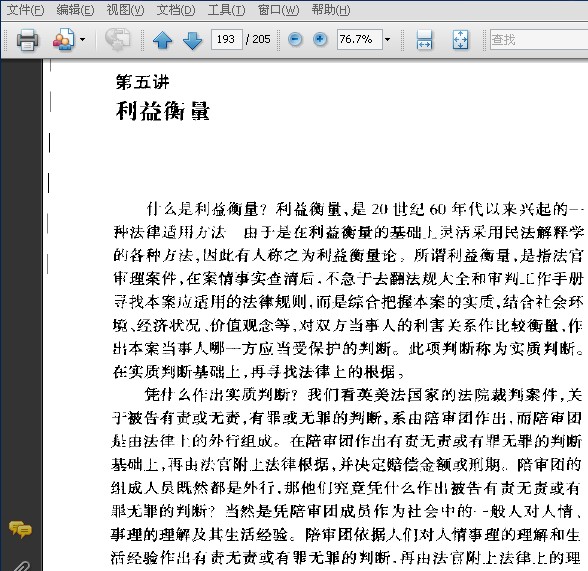Click the grayed globe web icon
The width and height of the screenshot is (588, 571).
coord(117,39)
